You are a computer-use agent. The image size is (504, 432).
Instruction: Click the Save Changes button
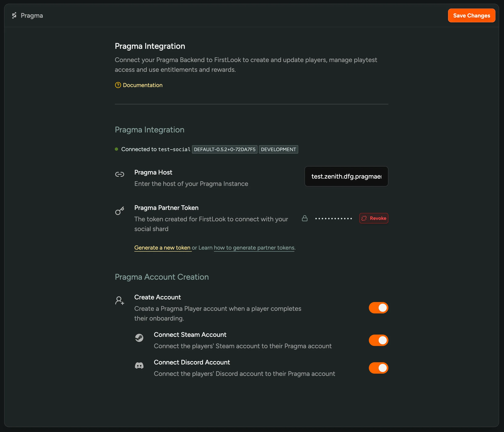[x=471, y=15]
